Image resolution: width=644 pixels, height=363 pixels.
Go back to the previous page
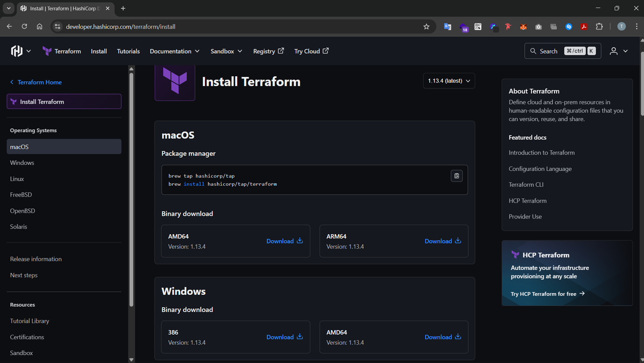click(9, 26)
